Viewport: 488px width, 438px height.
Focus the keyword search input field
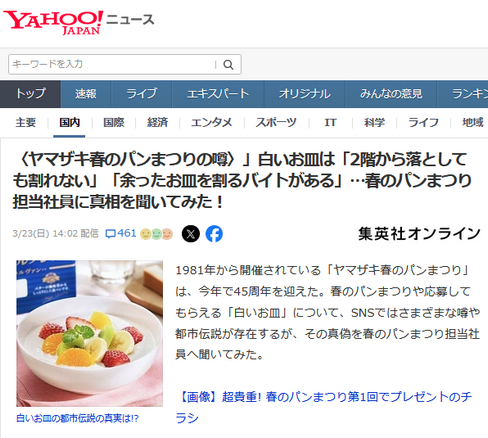coord(112,64)
